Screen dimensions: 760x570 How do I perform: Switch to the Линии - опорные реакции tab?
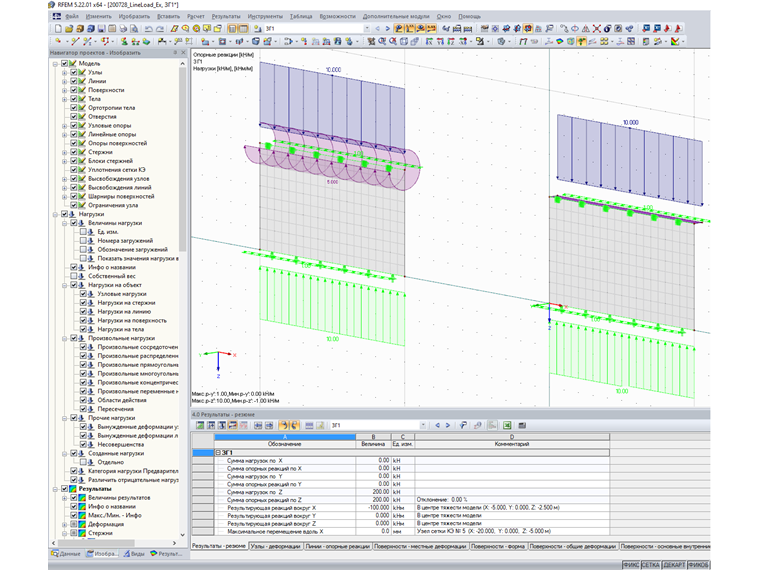(338, 546)
